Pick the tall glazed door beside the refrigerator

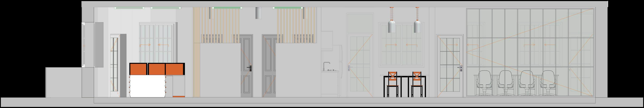pos(360,66)
